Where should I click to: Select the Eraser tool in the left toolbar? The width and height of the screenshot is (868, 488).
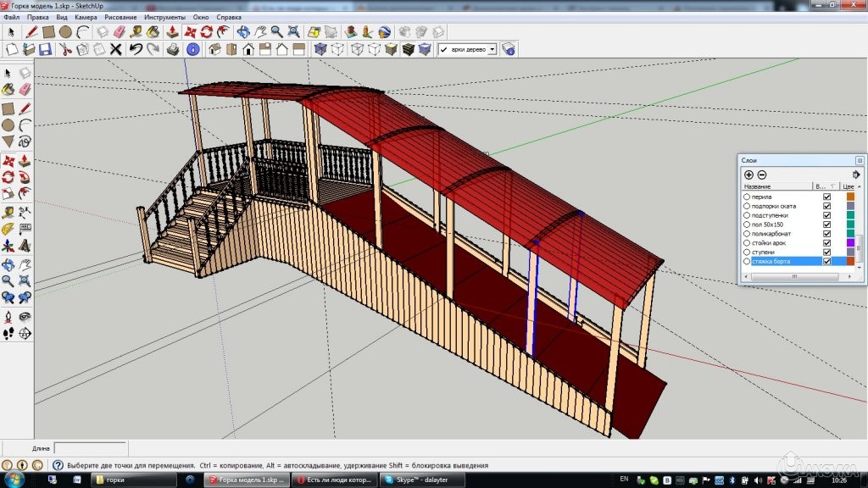25,89
